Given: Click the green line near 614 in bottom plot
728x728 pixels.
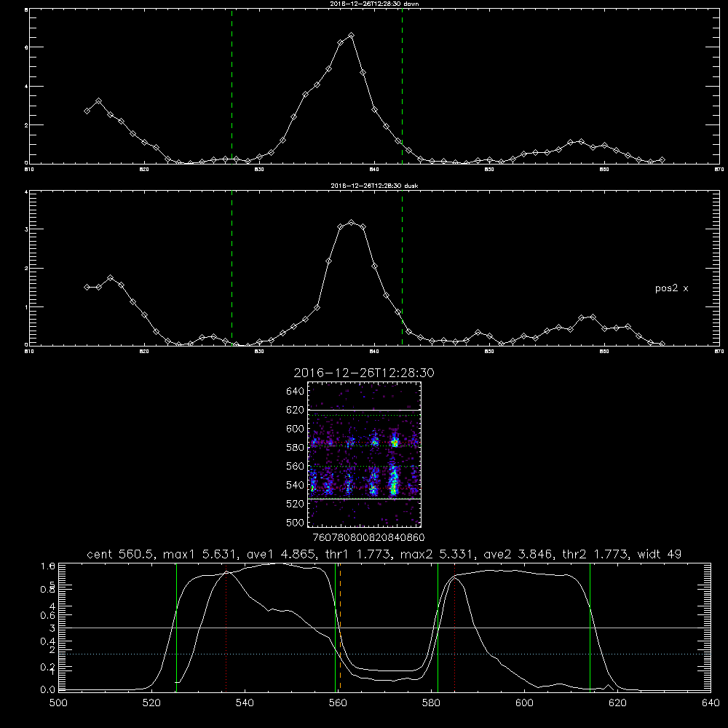Looking at the screenshot, I should tap(590, 627).
